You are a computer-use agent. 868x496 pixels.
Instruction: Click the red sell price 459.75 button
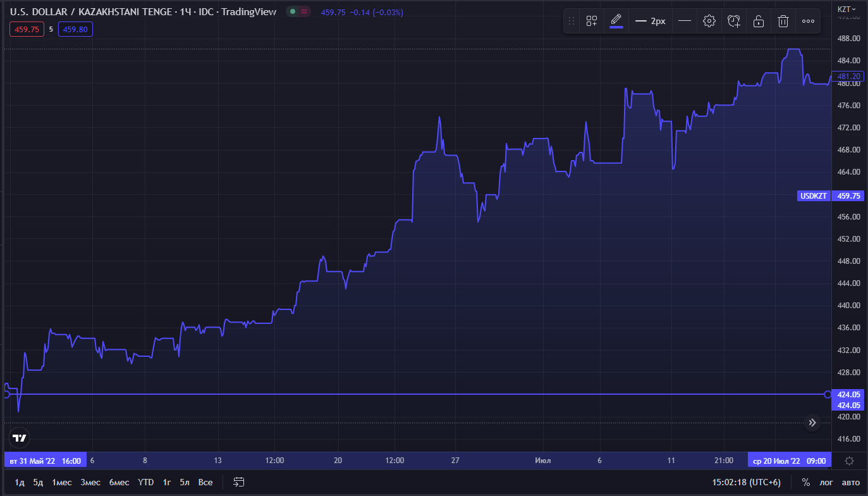27,29
